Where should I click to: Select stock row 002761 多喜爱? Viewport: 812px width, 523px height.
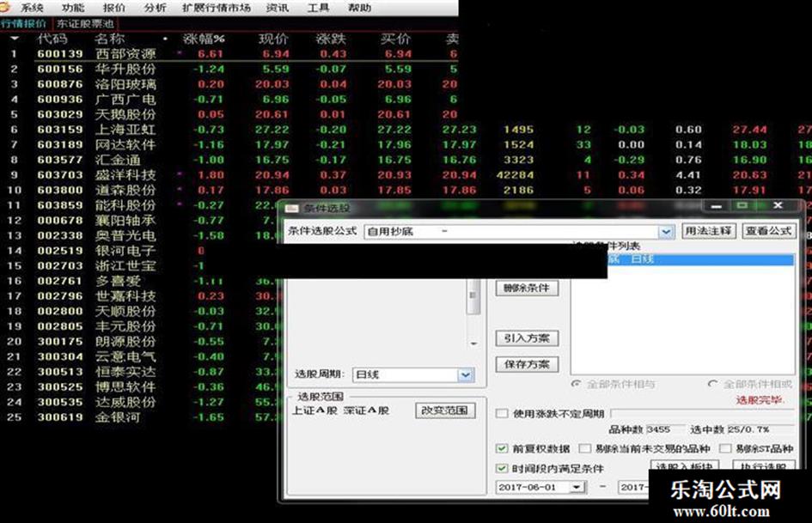(140, 281)
